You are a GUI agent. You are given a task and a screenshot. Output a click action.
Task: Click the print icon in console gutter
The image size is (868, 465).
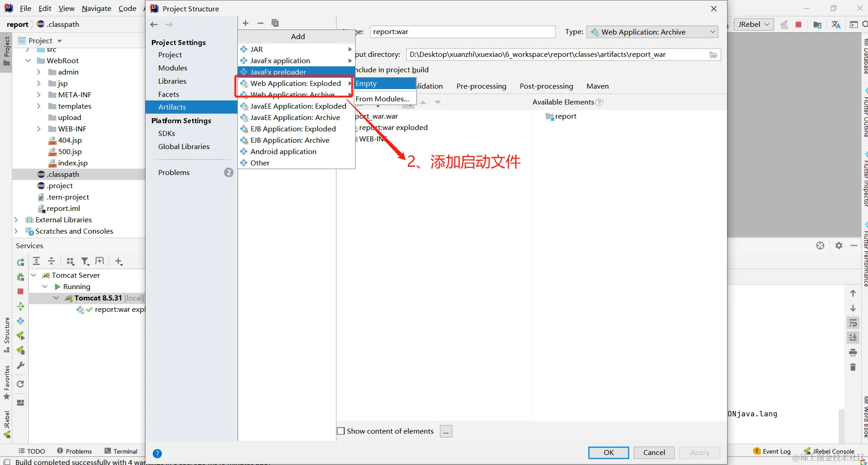(853, 352)
